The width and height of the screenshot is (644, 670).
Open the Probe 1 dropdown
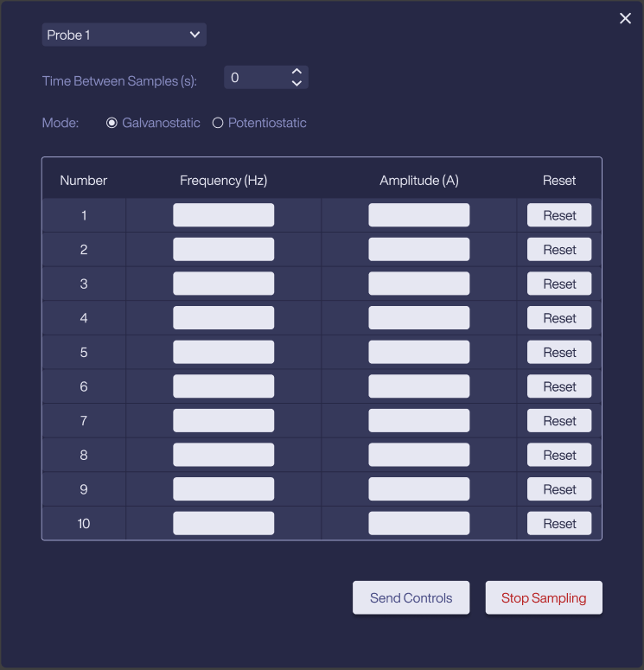tap(124, 35)
